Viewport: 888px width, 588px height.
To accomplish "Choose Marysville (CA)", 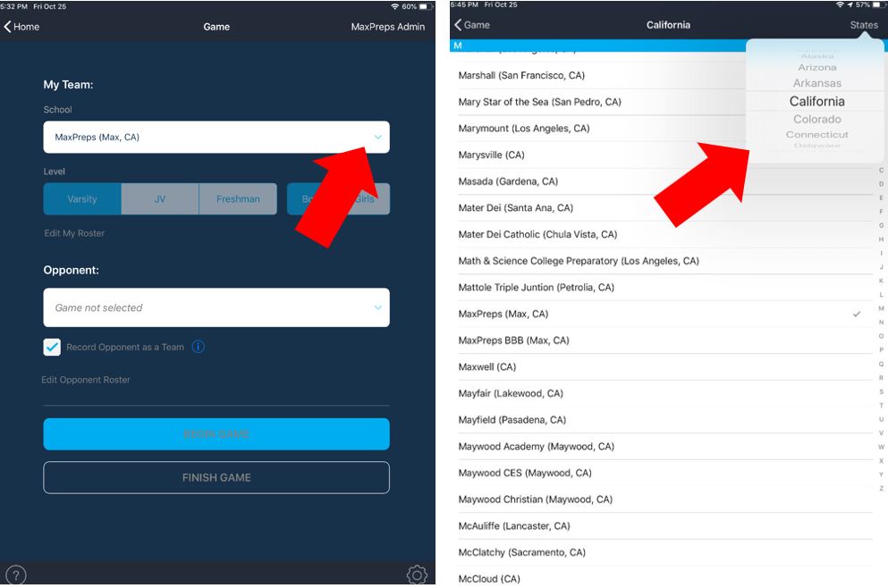I will tap(664, 155).
